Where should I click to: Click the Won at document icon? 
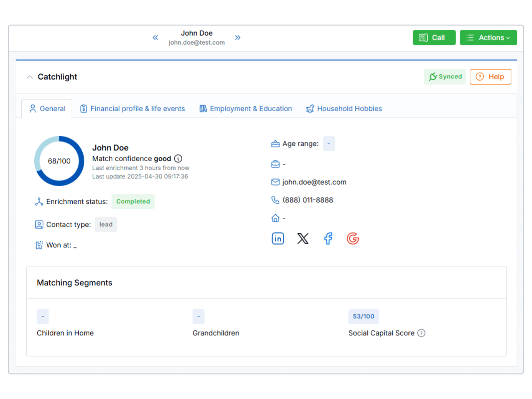(x=39, y=245)
